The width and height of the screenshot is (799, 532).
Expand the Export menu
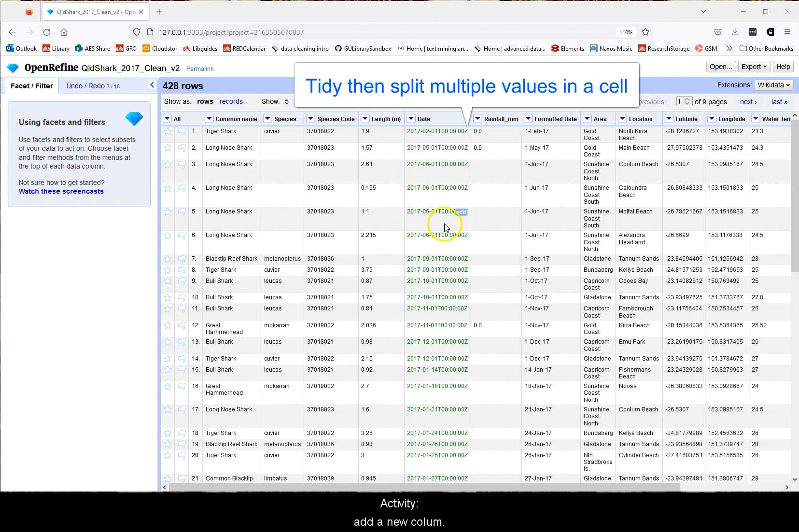click(x=754, y=67)
